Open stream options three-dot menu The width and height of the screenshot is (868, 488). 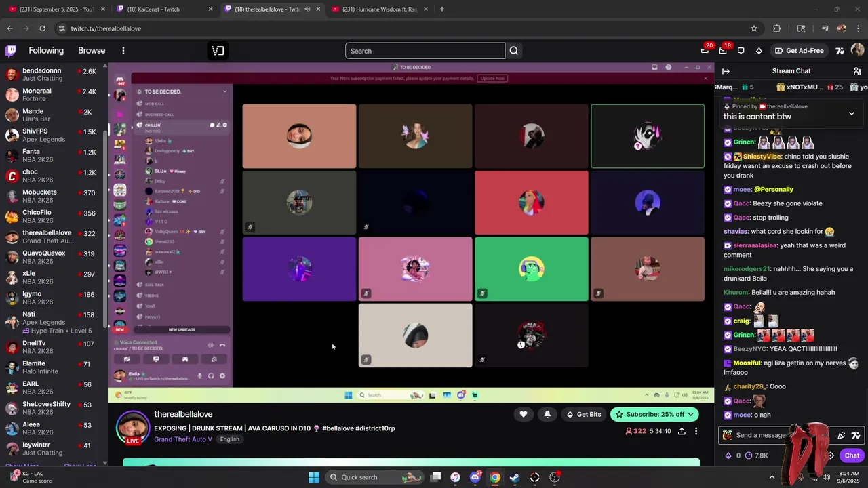[x=696, y=431]
